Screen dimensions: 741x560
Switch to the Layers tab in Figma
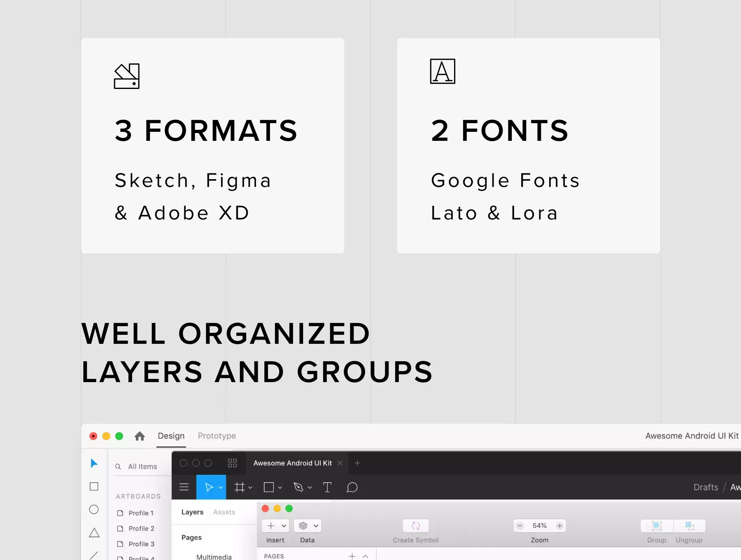192,512
